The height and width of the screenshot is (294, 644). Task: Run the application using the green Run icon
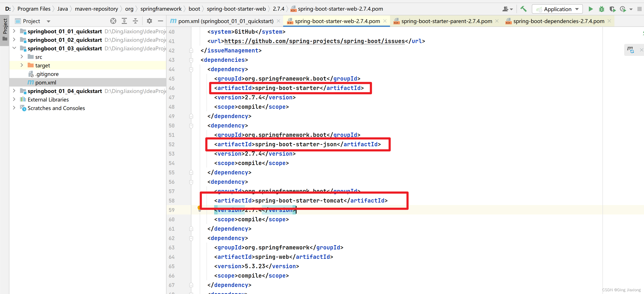(x=591, y=9)
